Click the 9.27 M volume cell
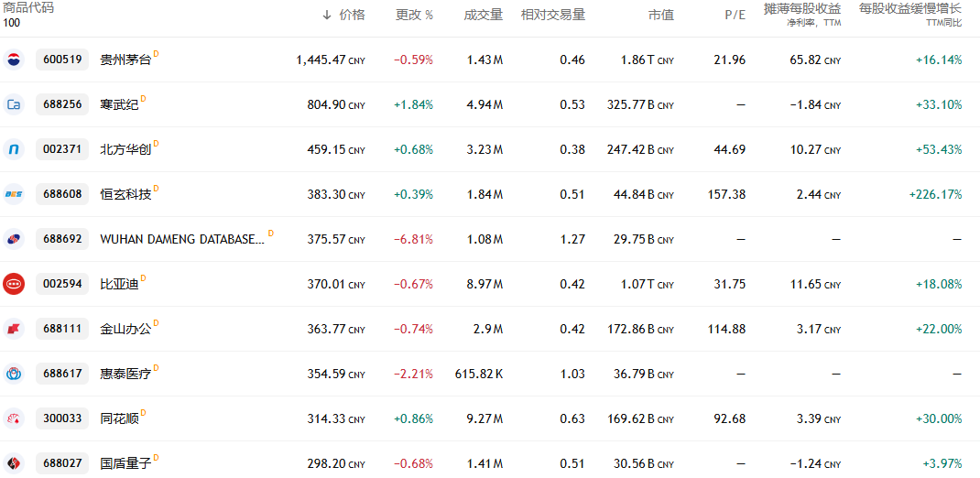 (x=485, y=419)
